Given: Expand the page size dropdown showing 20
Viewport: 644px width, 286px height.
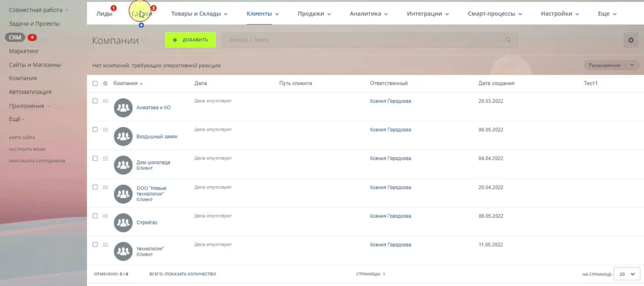Looking at the screenshot, I should (x=626, y=274).
